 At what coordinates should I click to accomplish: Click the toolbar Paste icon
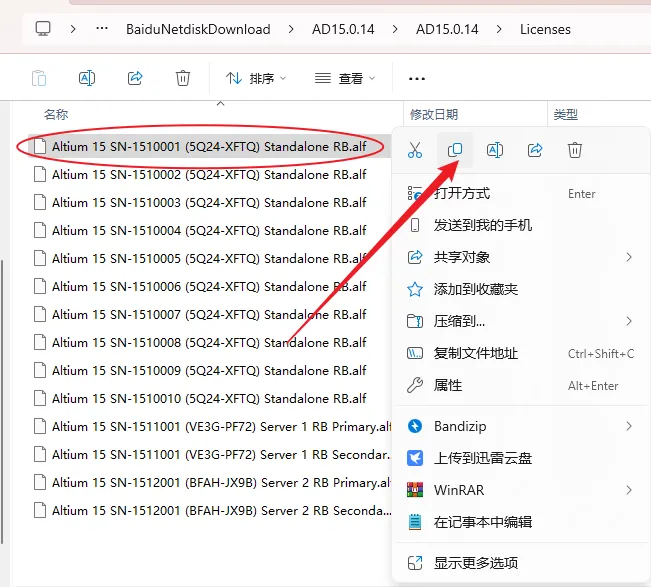39,78
